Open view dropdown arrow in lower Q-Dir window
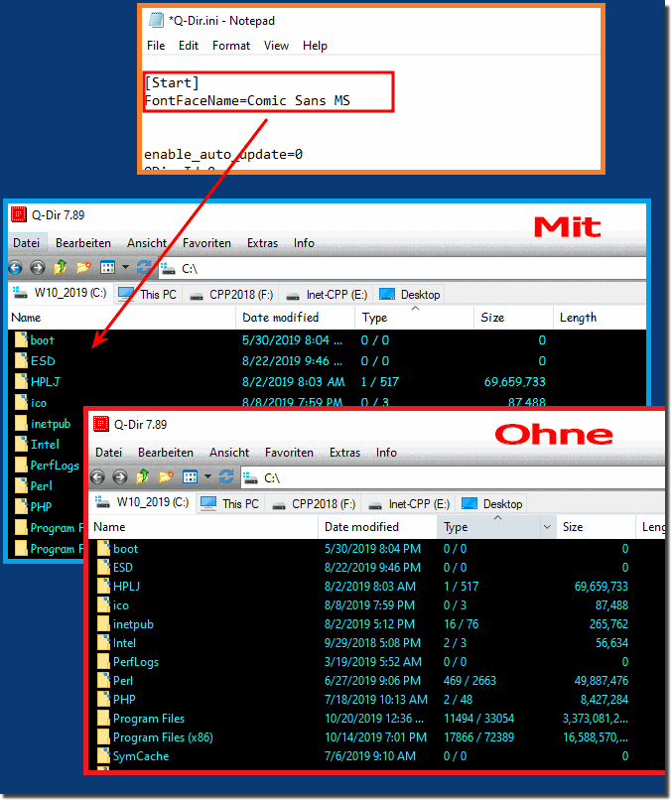This screenshot has height=801, width=672. coord(208,476)
